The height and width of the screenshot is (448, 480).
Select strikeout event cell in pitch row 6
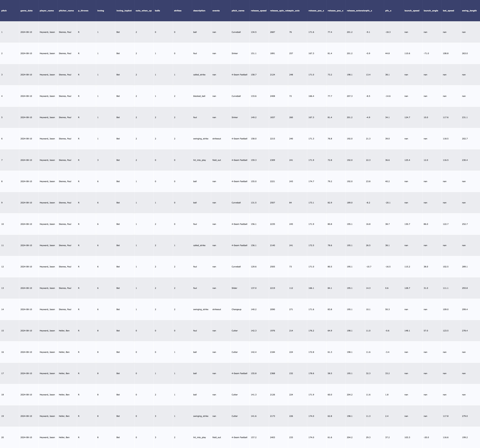(x=217, y=139)
